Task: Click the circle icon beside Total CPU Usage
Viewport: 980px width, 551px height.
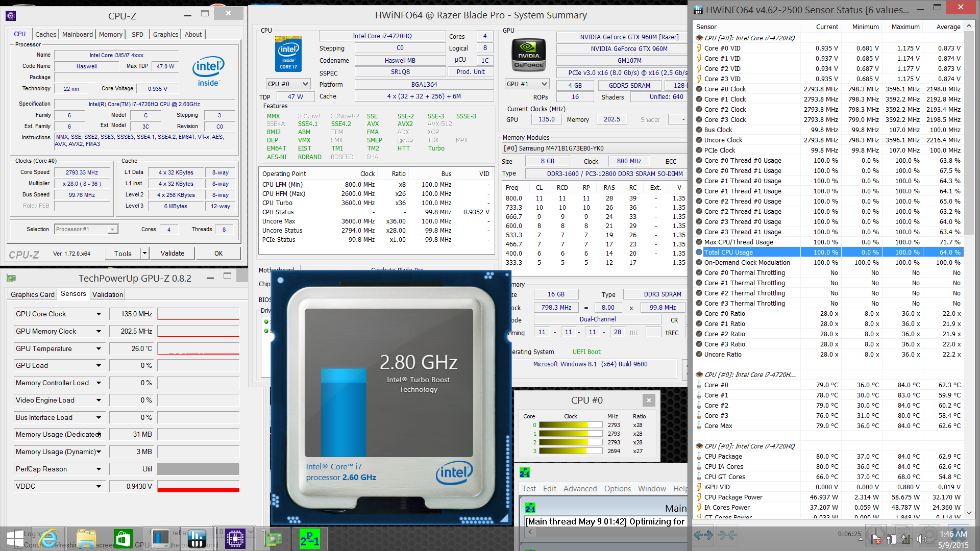Action: pyautogui.click(x=699, y=252)
